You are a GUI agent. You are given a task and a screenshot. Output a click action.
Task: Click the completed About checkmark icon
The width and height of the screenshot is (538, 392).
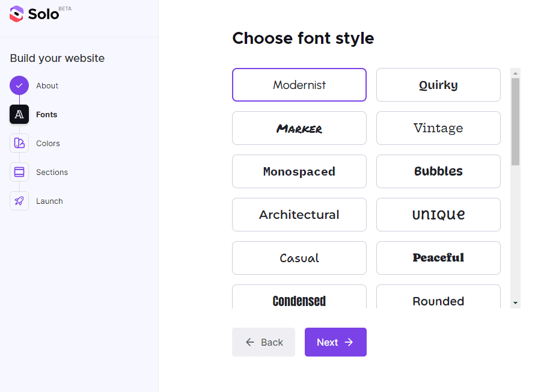(19, 85)
